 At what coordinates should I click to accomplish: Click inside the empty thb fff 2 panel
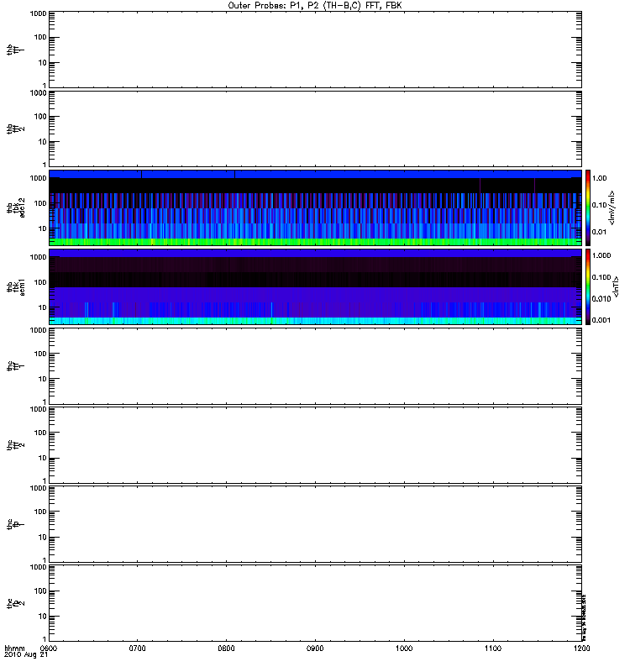coord(315,129)
